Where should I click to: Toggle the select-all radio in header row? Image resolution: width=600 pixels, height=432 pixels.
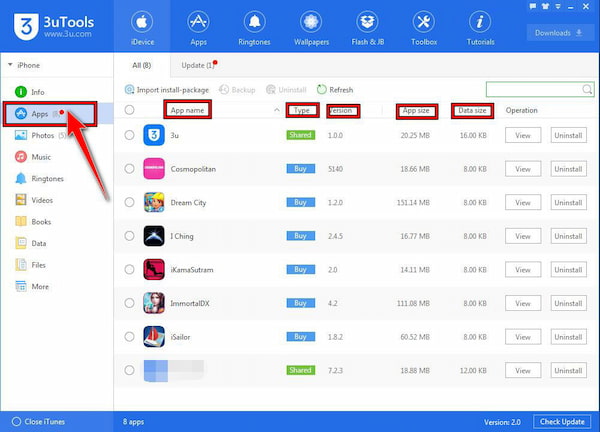129,110
